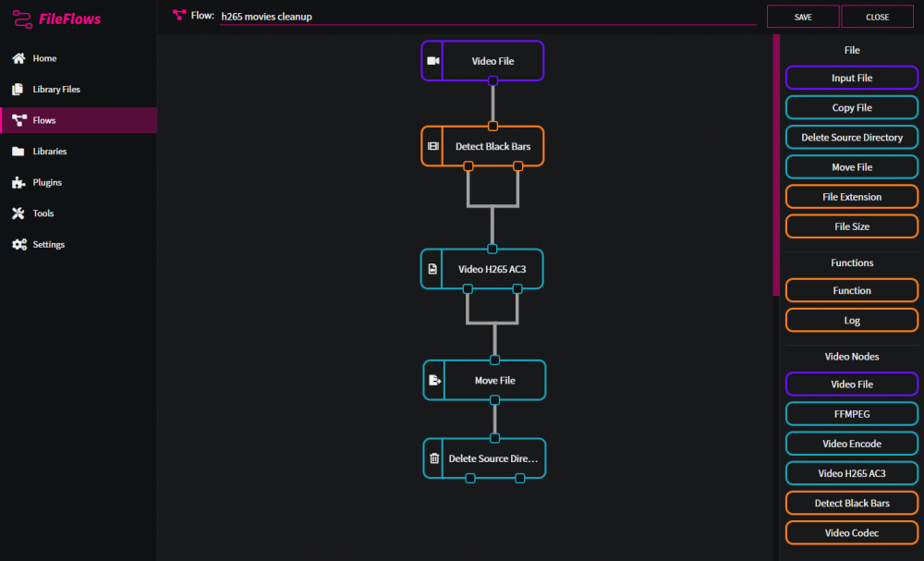This screenshot has height=561, width=924.
Task: Select the Video H265 AC3 canvas node
Action: coord(482,269)
